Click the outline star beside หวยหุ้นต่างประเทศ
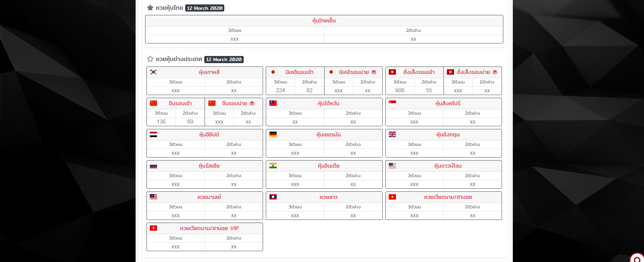The width and height of the screenshot is (644, 262). click(x=150, y=59)
